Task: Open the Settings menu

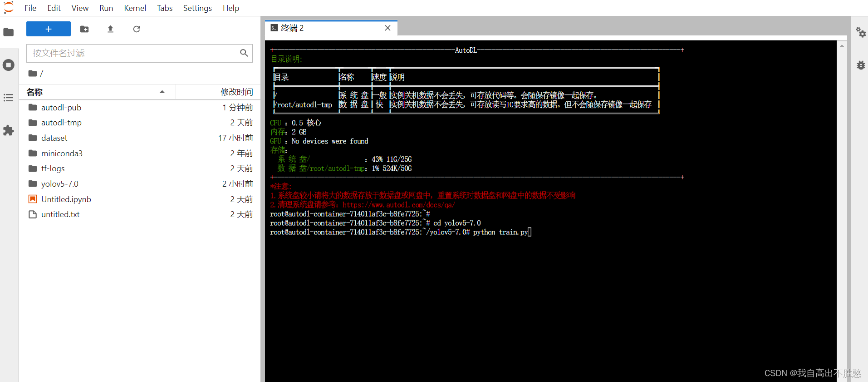Action: click(x=197, y=8)
